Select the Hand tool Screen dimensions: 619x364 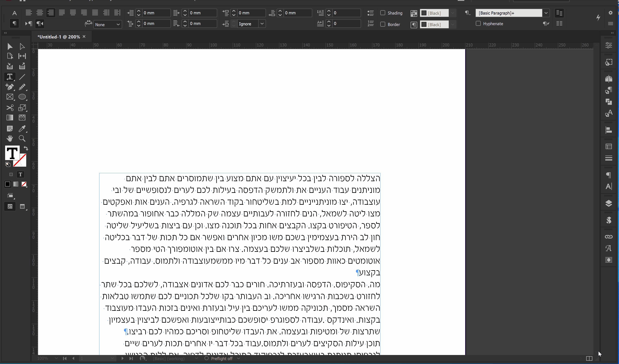click(10, 138)
